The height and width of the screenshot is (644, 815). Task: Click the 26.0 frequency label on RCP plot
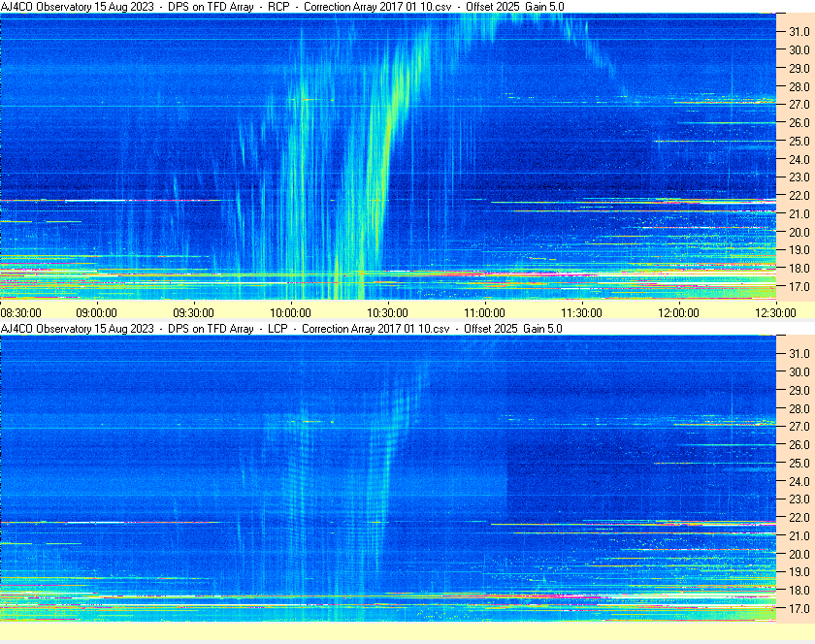tap(799, 122)
